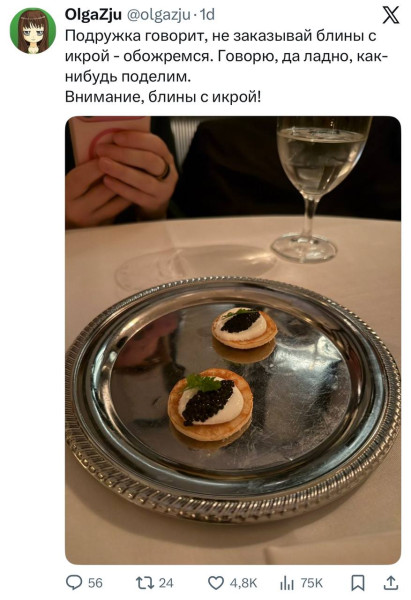Screen dimensions: 411x600
Task: Bookmark this tweet
Action: (x=358, y=583)
